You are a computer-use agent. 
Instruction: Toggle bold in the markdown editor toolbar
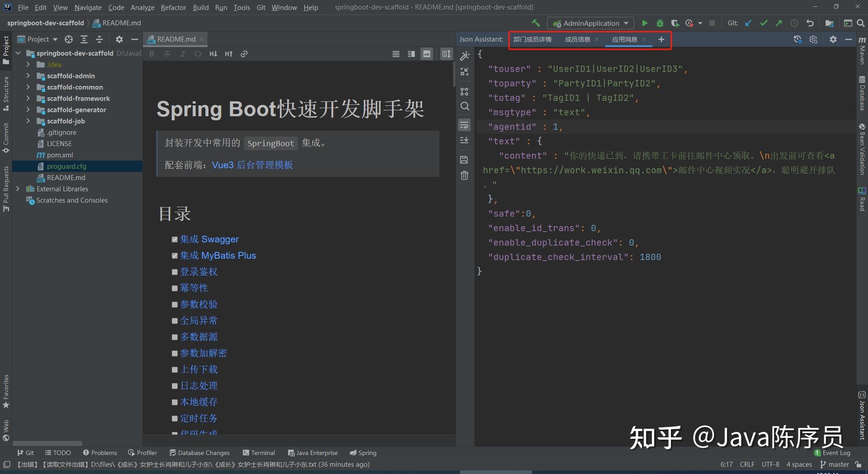(x=151, y=53)
